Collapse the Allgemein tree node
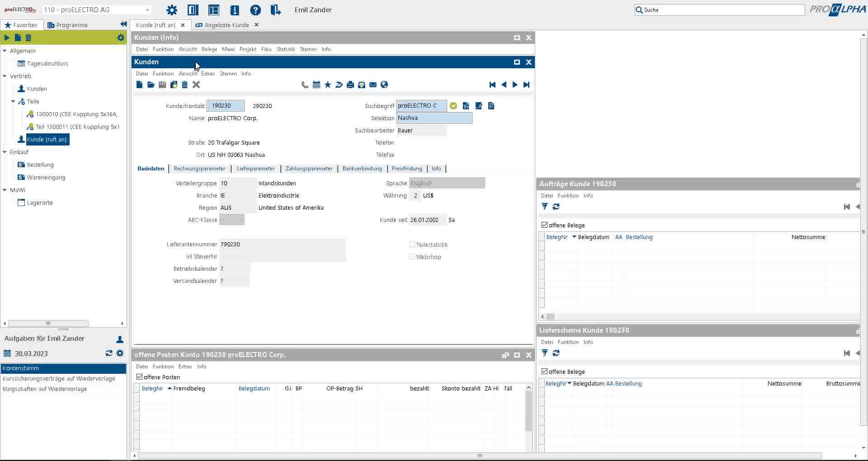Image resolution: width=868 pixels, height=461 pixels. click(5, 51)
